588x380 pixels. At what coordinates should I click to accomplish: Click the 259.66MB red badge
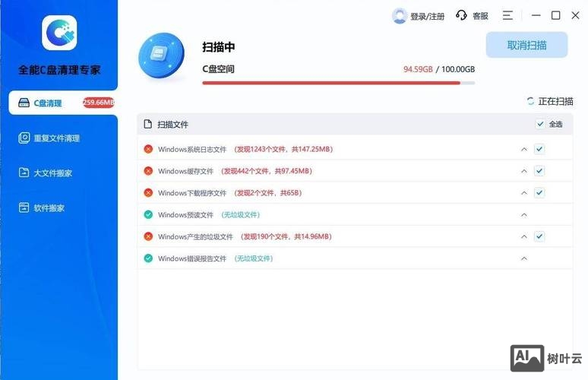coord(99,102)
